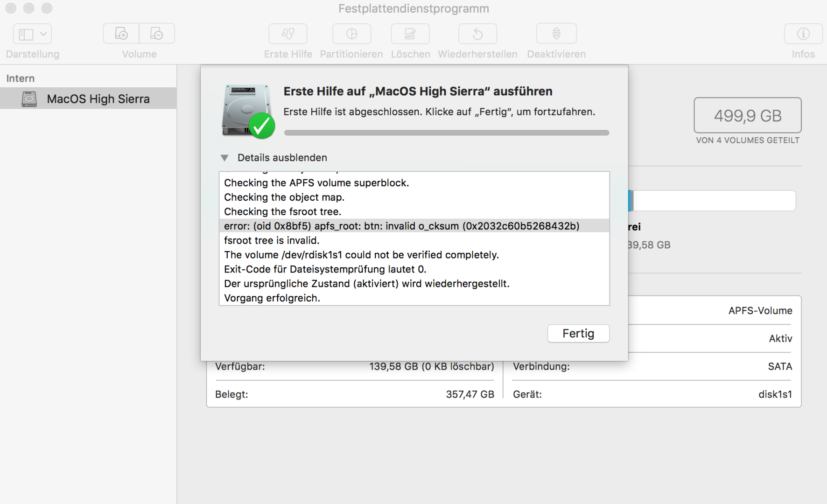Collapse the Details ausblenden triangle
Viewport: 827px width, 504px height.
(224, 158)
